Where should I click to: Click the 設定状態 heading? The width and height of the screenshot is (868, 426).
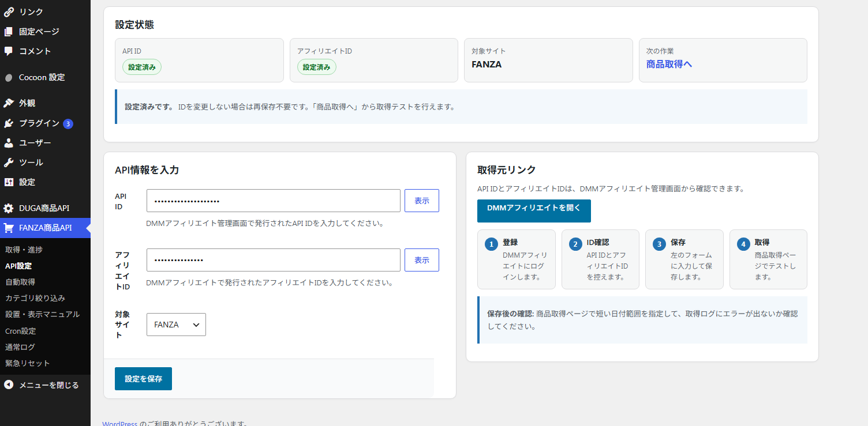pos(134,25)
